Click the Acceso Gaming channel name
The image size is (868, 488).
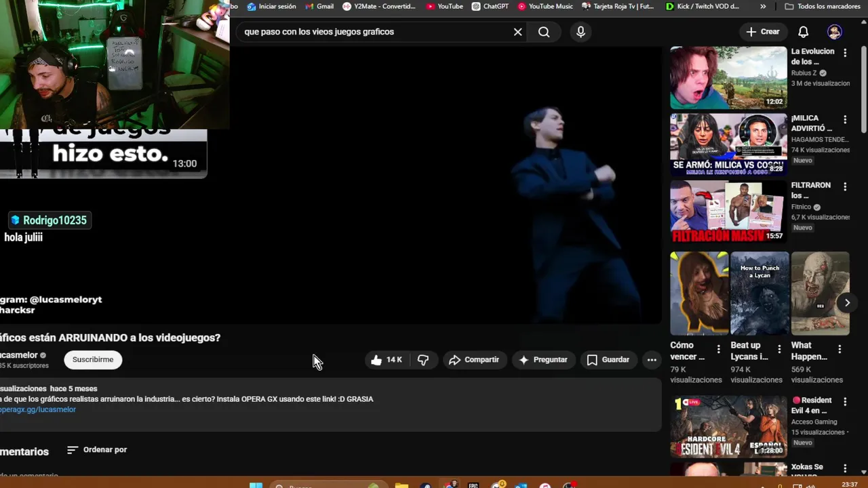tap(814, 422)
